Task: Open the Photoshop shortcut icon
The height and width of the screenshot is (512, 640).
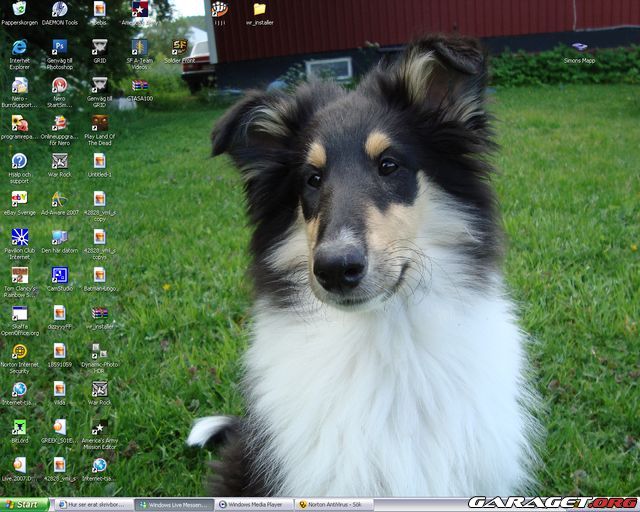Action: click(x=59, y=47)
